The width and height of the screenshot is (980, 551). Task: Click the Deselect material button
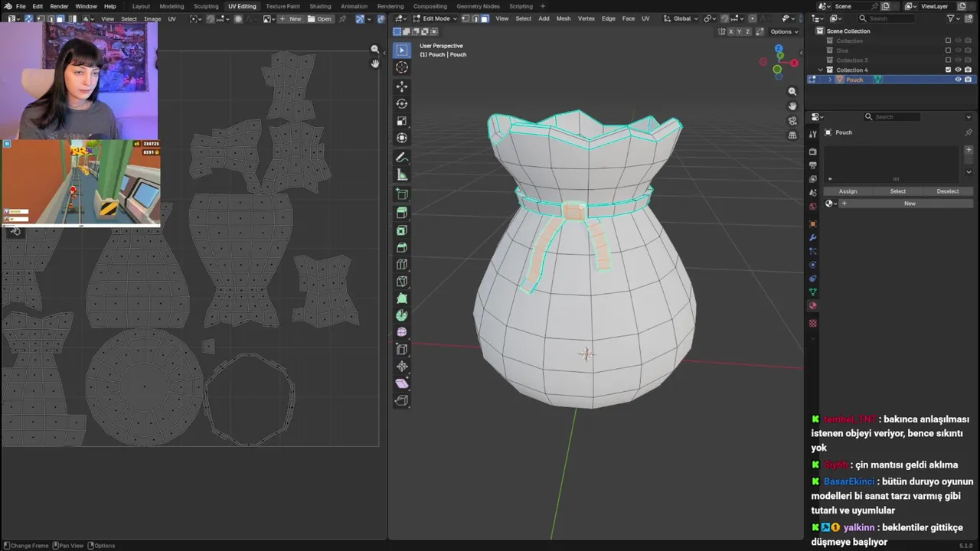click(x=948, y=191)
